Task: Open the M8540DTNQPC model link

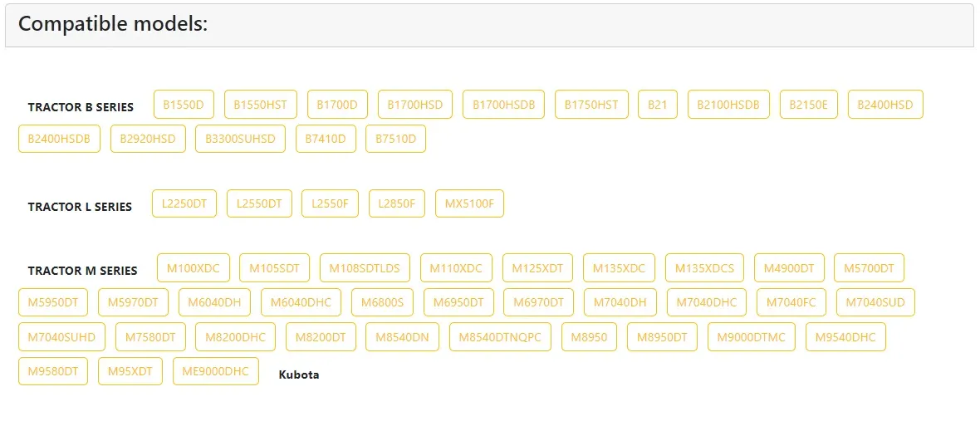Action: tap(500, 337)
